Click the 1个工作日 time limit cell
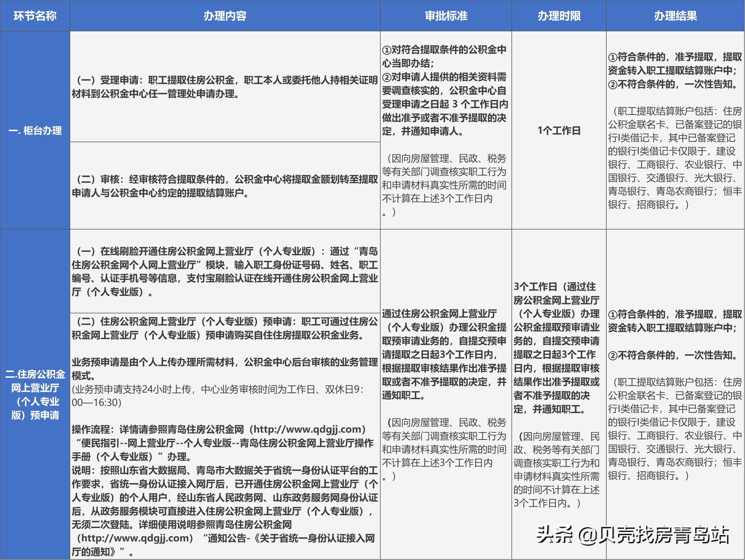The height and width of the screenshot is (560, 745). point(559,130)
